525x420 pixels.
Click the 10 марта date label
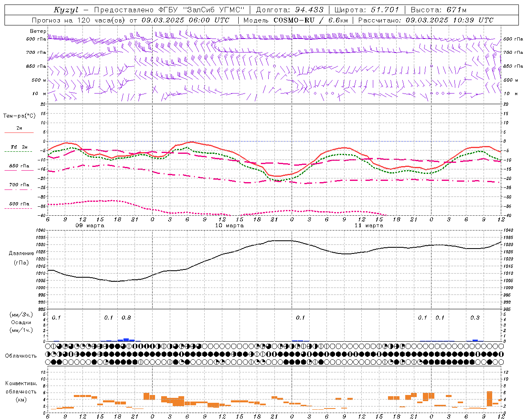[229, 225]
